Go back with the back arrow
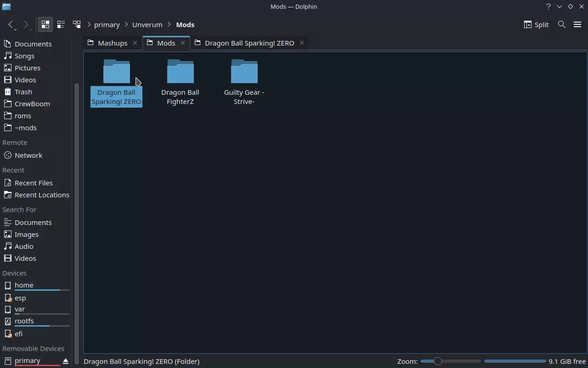 click(x=11, y=25)
